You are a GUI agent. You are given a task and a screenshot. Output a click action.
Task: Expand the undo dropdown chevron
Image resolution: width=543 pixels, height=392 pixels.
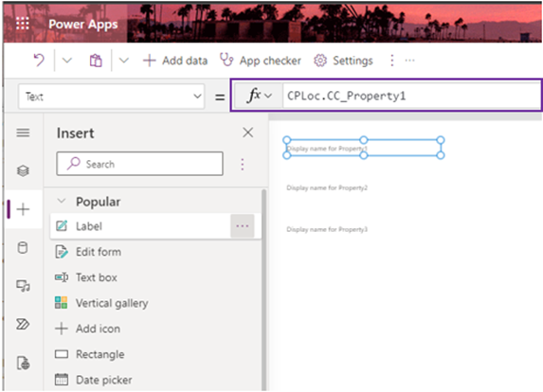[67, 61]
